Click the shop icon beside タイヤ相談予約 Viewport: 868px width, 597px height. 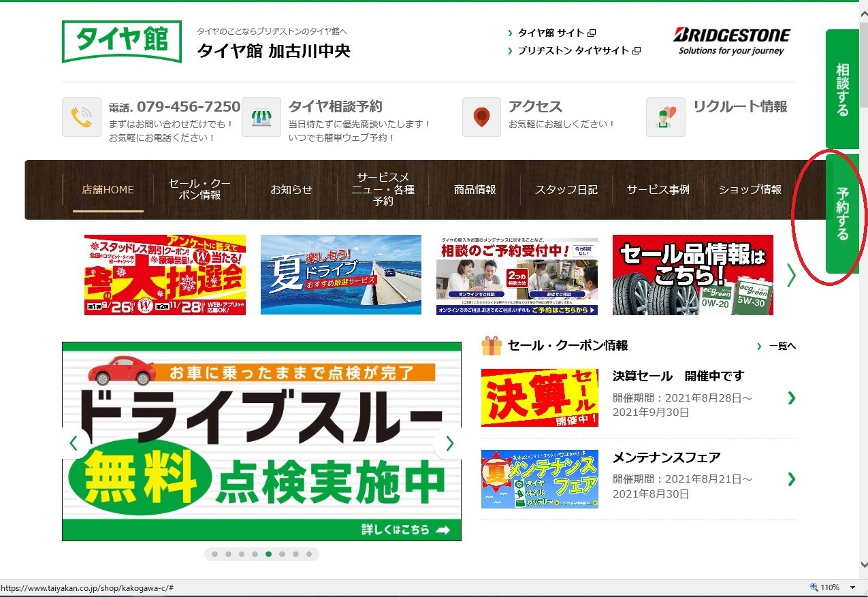pos(261,117)
